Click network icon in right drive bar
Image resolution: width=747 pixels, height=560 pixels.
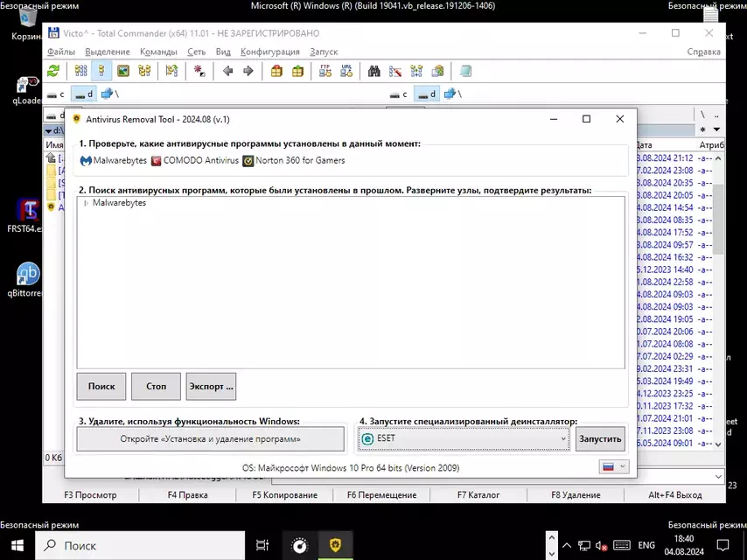[450, 94]
